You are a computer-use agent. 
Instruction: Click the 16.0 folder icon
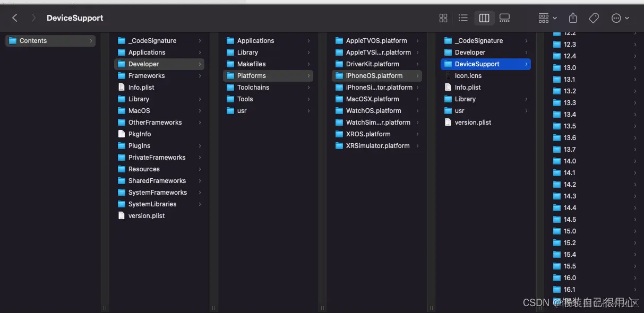click(x=557, y=278)
